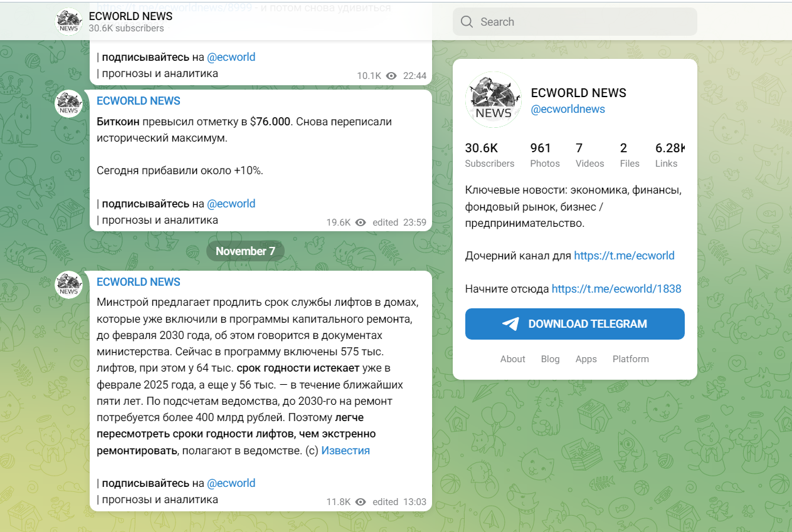This screenshot has width=792, height=532.
Task: Open the Apps footer link
Action: [586, 359]
